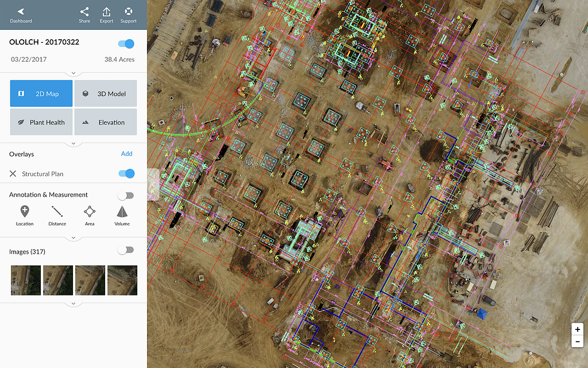Select the Area measurement tool
The image size is (588, 368).
tap(90, 216)
